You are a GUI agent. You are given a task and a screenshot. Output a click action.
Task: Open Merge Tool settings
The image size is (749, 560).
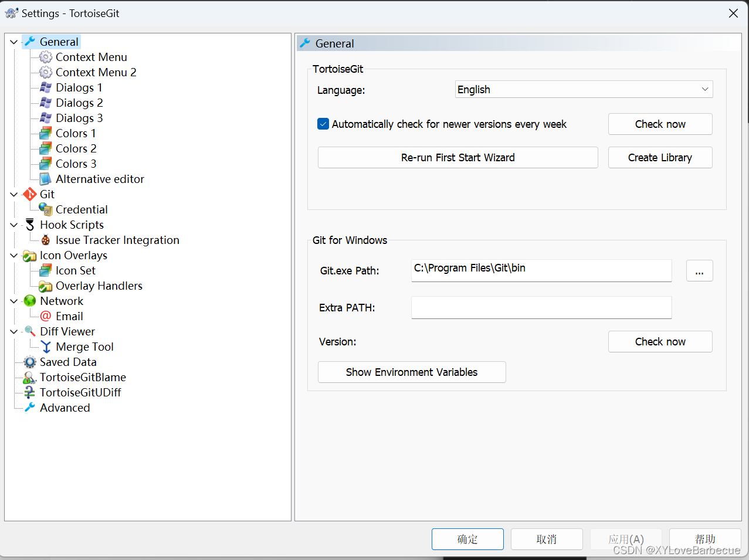[x=84, y=347]
